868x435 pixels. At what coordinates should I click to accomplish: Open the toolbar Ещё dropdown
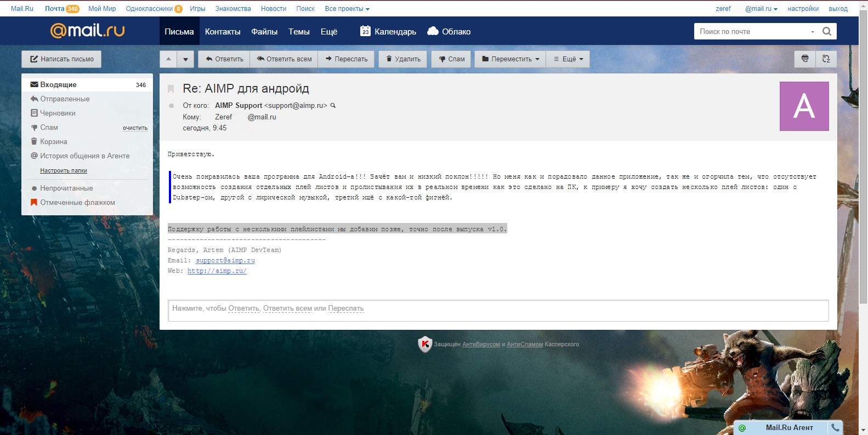pos(568,59)
